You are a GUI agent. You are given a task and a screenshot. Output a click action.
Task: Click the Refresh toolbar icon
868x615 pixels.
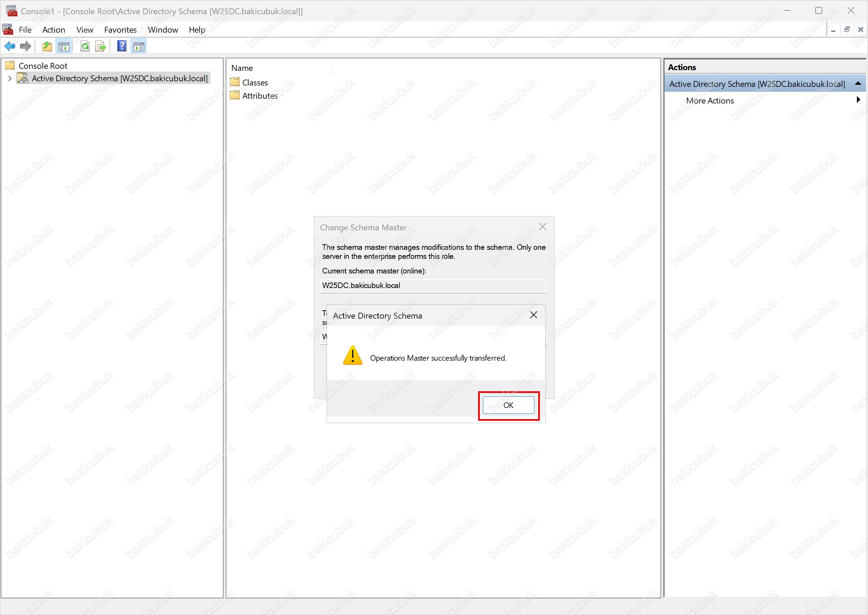[x=85, y=46]
